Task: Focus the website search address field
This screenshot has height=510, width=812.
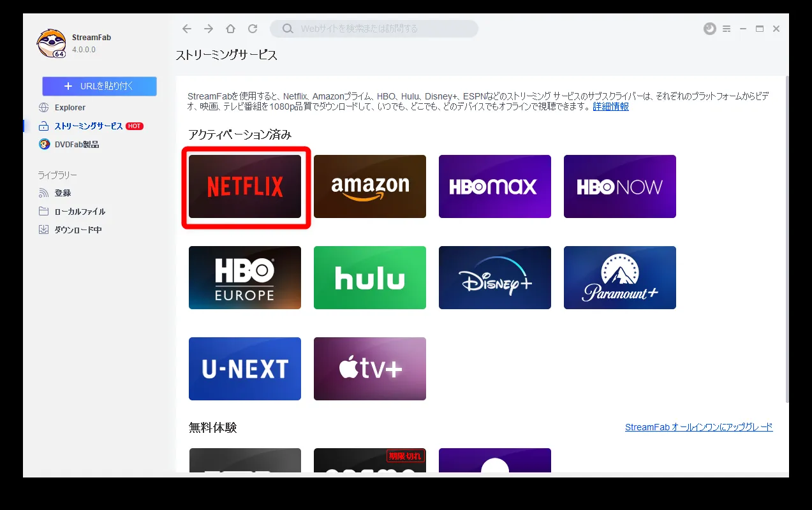Action: [x=374, y=29]
